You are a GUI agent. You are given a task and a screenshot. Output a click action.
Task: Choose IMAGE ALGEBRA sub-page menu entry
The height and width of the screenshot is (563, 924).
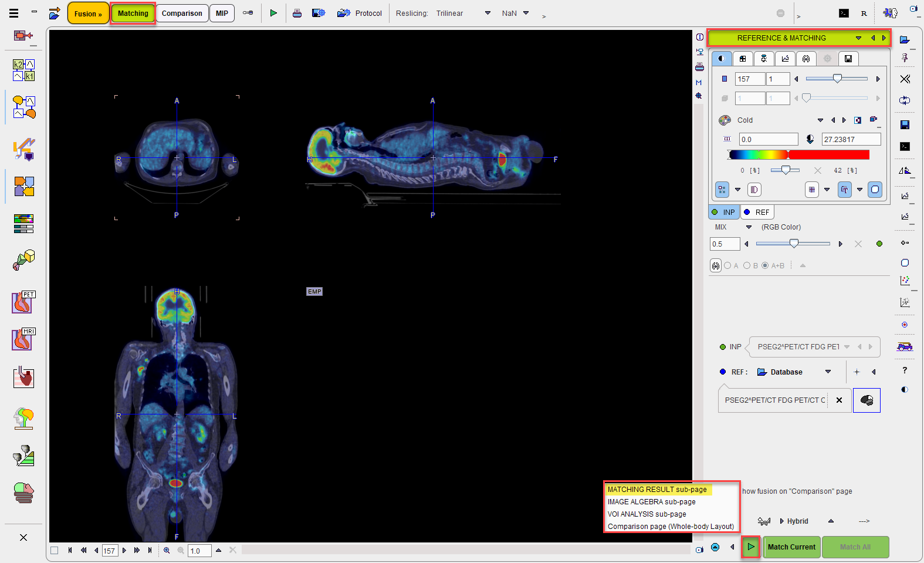click(651, 502)
